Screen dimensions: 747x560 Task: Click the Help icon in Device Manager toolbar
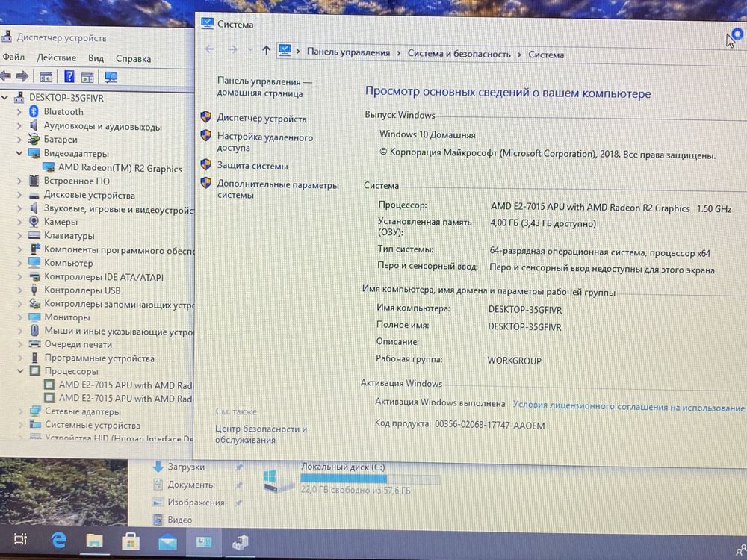pyautogui.click(x=69, y=76)
